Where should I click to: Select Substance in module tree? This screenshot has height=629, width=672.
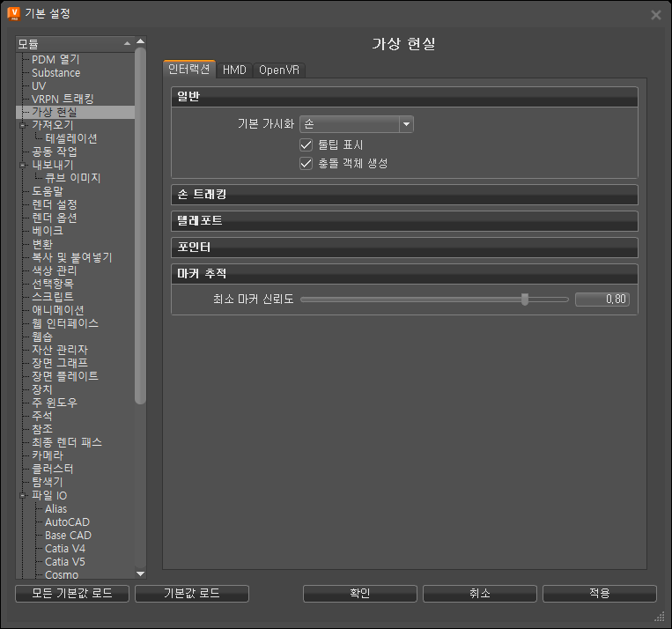(56, 73)
